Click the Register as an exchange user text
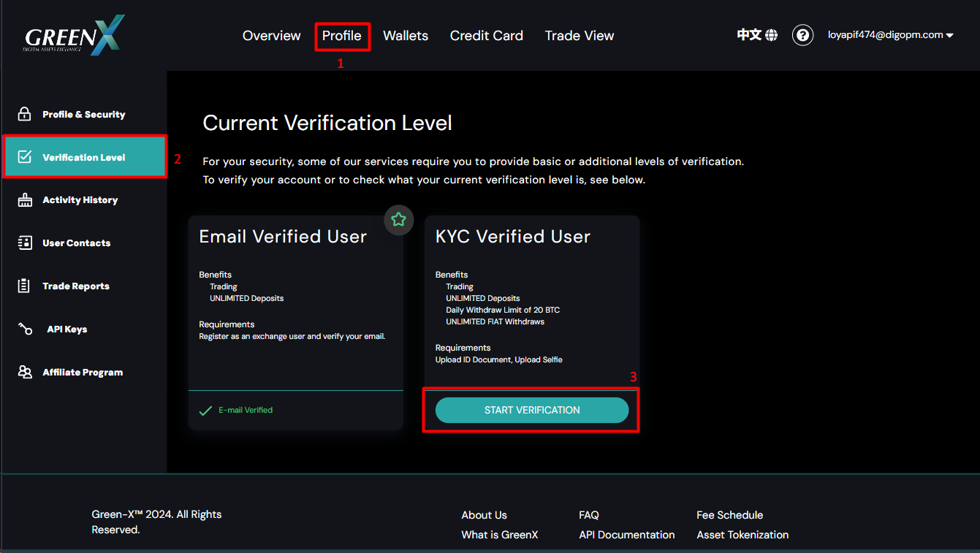 [x=292, y=336]
